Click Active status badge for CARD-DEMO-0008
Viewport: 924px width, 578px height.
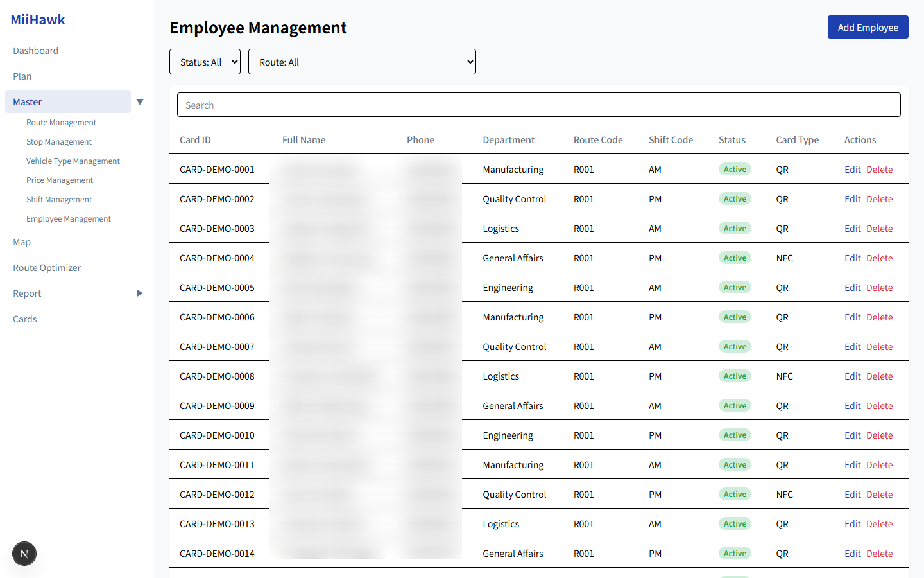pyautogui.click(x=735, y=376)
